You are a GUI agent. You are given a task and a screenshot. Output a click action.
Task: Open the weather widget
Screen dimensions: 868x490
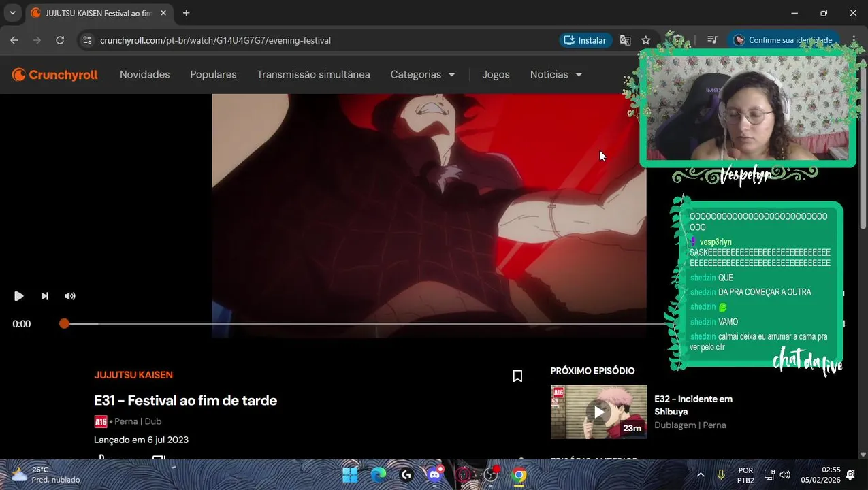click(46, 474)
